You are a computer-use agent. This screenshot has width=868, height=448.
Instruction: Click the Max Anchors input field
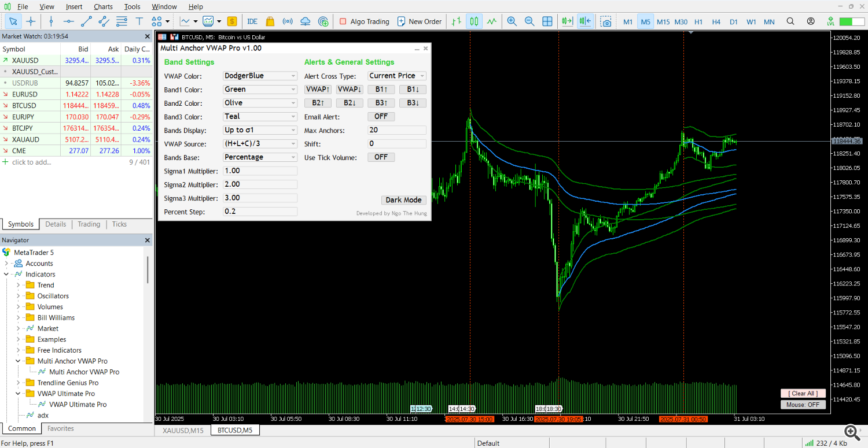397,130
